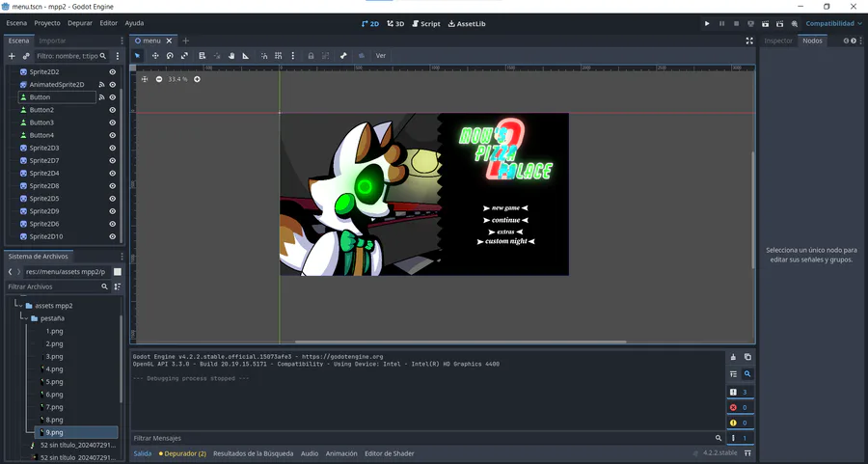Collapse the assets mpp2 folder
Viewport: 868px width, 464px height.
tap(20, 306)
